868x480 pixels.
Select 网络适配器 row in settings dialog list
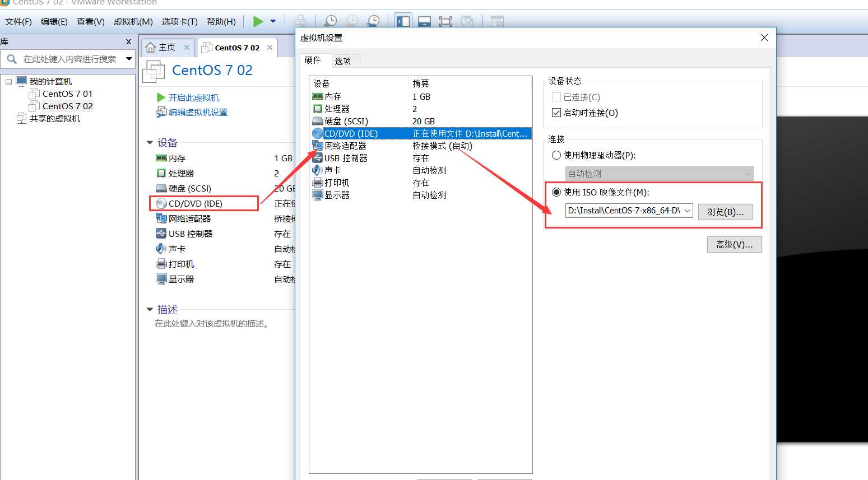(x=420, y=146)
